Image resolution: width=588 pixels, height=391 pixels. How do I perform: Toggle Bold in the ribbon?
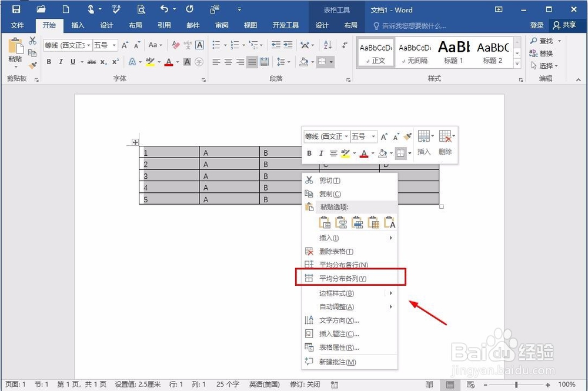(49, 62)
